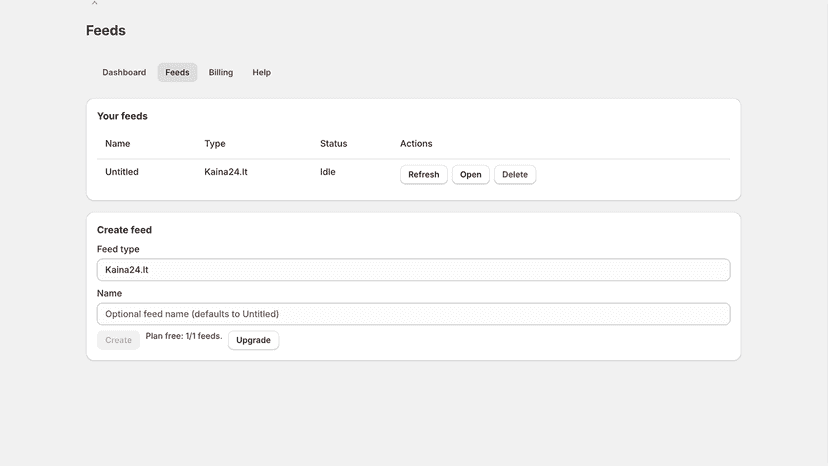Click the Status column header

click(334, 144)
